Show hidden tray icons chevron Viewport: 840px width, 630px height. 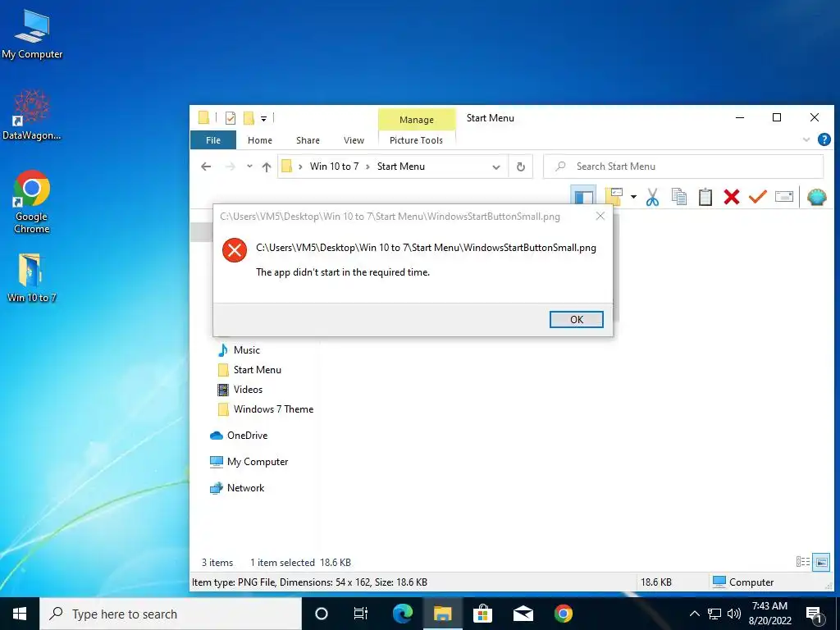point(694,614)
